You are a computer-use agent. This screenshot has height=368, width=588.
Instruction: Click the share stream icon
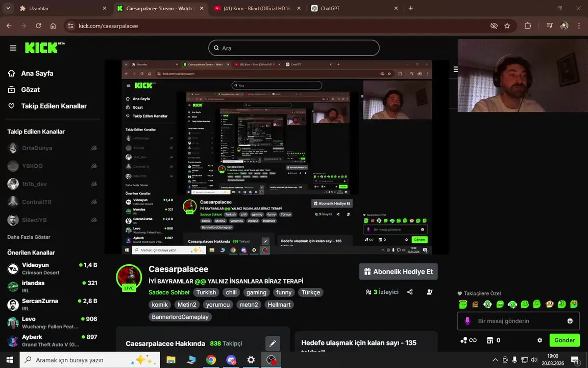tap(410, 292)
